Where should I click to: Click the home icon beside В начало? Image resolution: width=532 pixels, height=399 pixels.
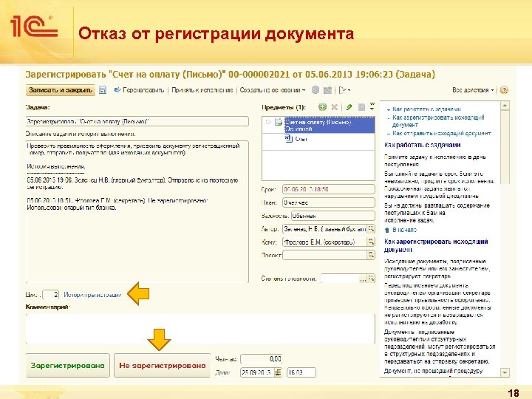point(387,230)
